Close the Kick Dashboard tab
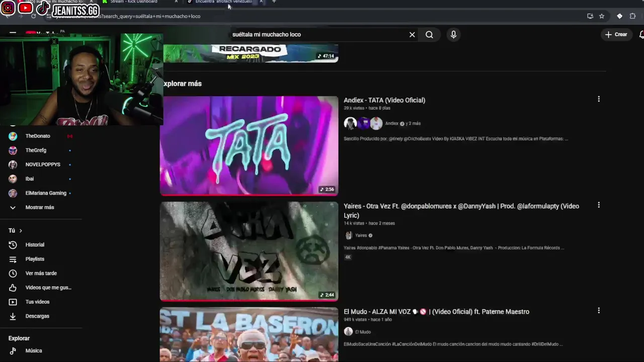The height and width of the screenshot is (362, 644). coord(176,2)
